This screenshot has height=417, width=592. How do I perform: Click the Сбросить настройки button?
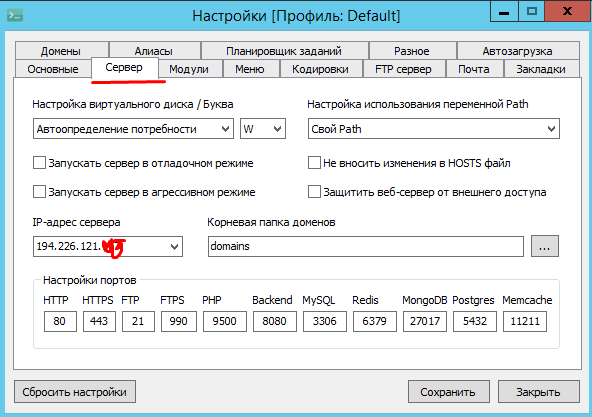point(75,392)
